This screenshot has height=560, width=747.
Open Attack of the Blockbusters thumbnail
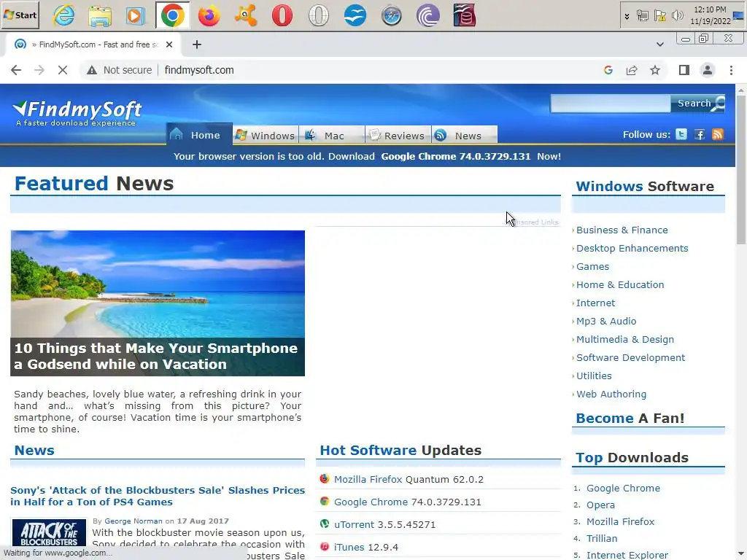click(49, 532)
